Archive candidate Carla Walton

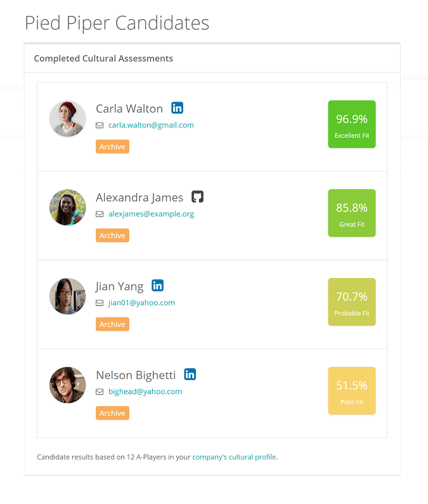point(112,147)
